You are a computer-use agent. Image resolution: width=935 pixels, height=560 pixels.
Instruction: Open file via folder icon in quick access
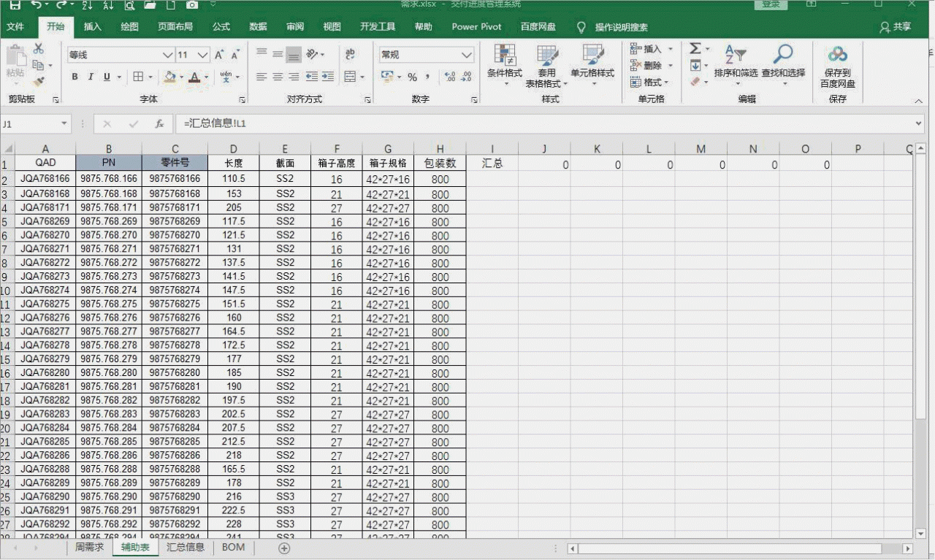150,4
